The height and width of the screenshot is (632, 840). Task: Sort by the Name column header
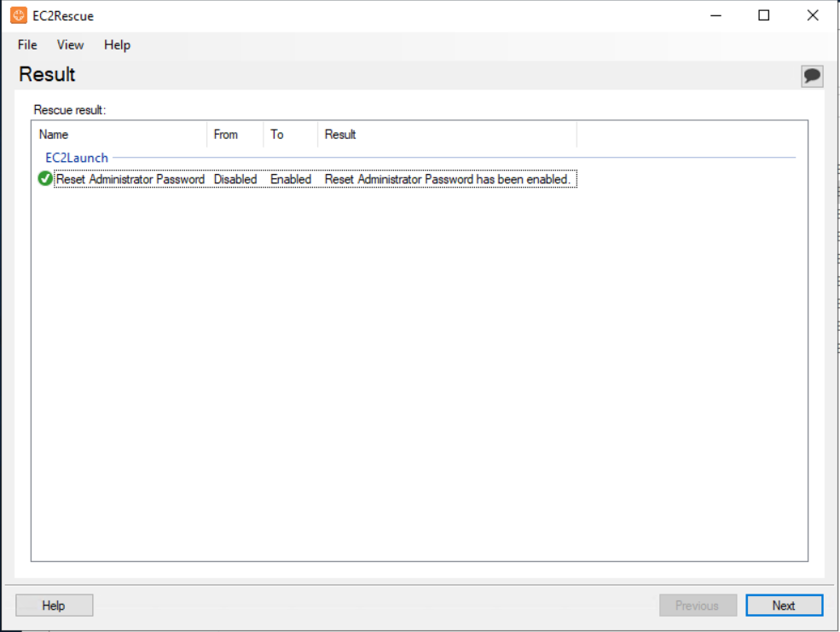click(x=119, y=135)
